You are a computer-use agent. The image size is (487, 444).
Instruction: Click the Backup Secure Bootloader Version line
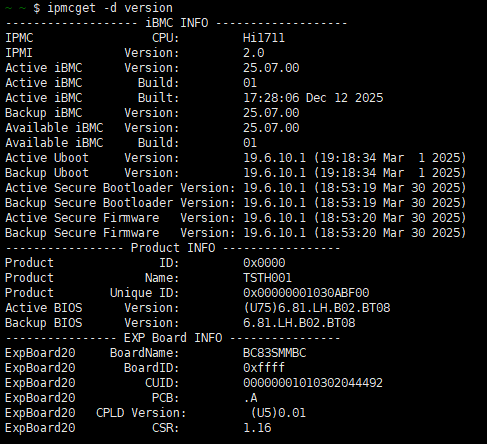click(235, 203)
